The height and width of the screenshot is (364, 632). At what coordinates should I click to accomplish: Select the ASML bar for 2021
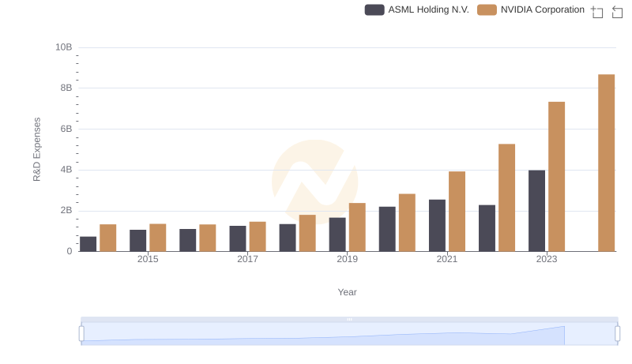(x=437, y=226)
